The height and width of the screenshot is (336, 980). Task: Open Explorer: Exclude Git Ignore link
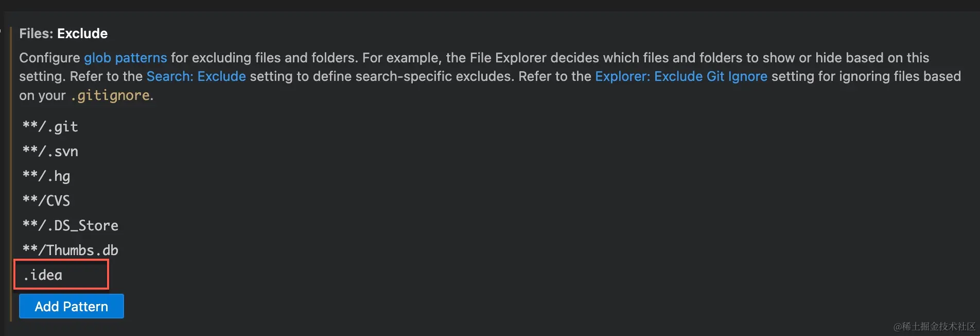click(681, 76)
